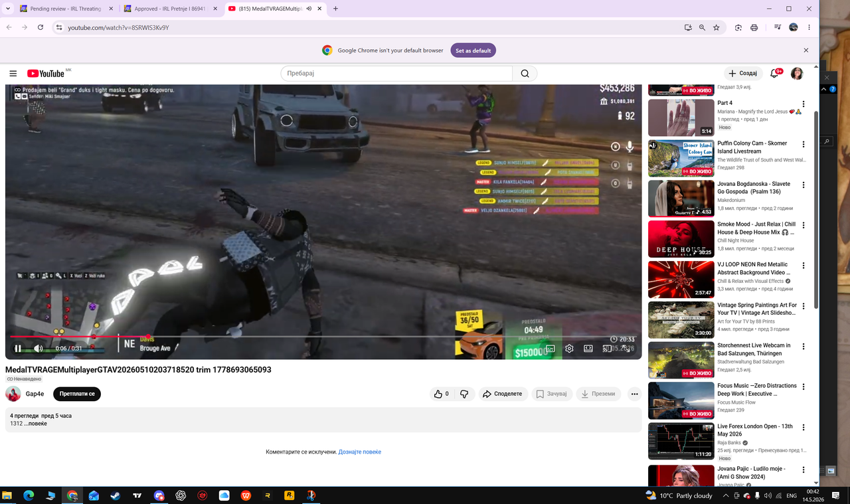Go to the YouTube home logo
Image resolution: width=850 pixels, height=504 pixels.
coord(46,74)
